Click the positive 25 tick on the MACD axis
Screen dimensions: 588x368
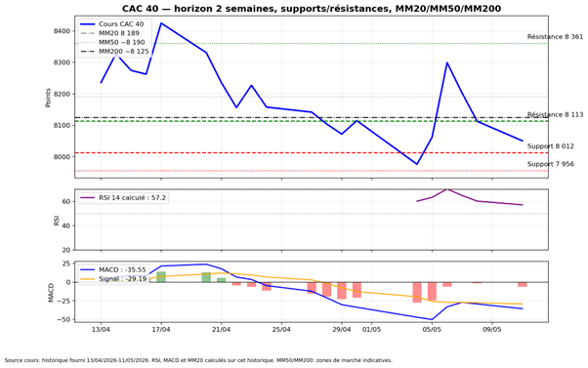tap(66, 264)
